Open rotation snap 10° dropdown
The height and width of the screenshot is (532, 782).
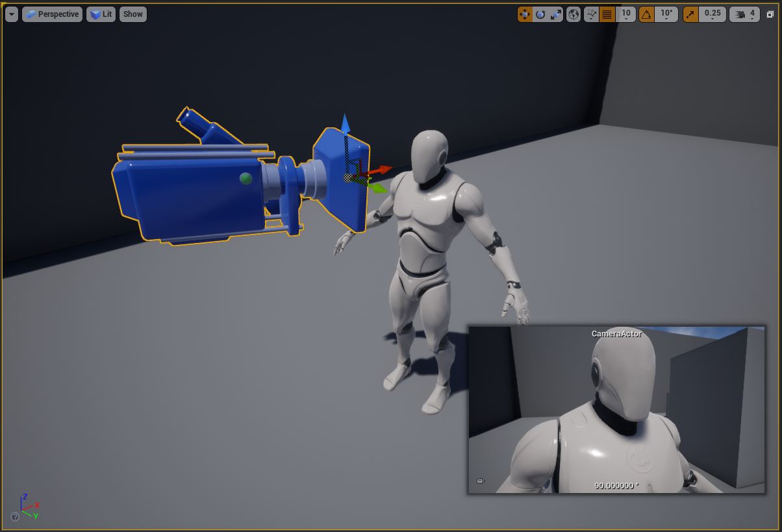point(666,14)
